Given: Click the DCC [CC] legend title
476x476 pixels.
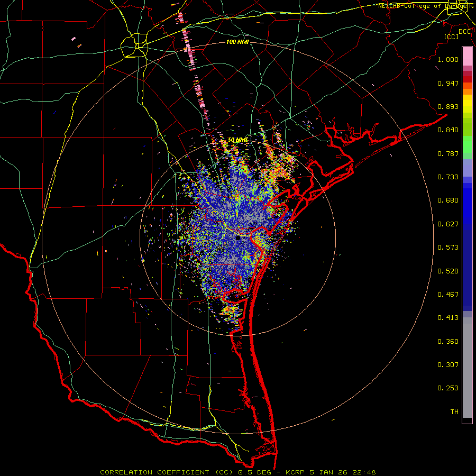Looking at the screenshot, I should click(x=457, y=34).
